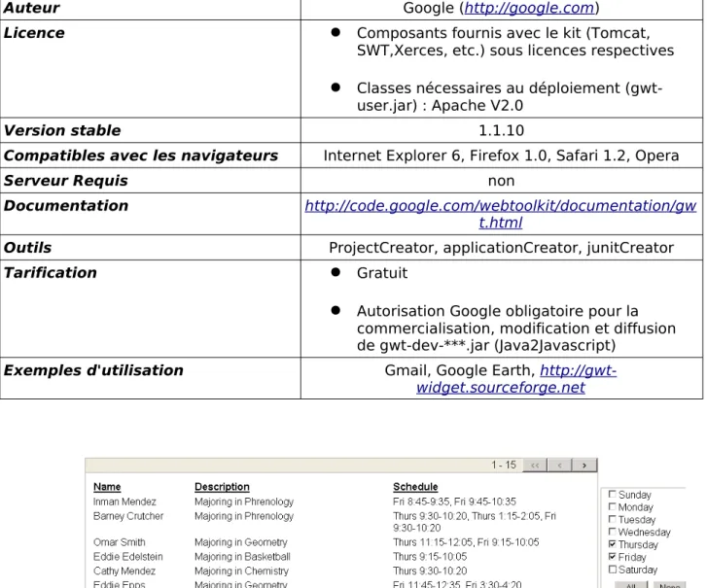Viewport: 707px width, 588px height.
Task: Select the Barney Crutcher row
Action: (x=341, y=522)
